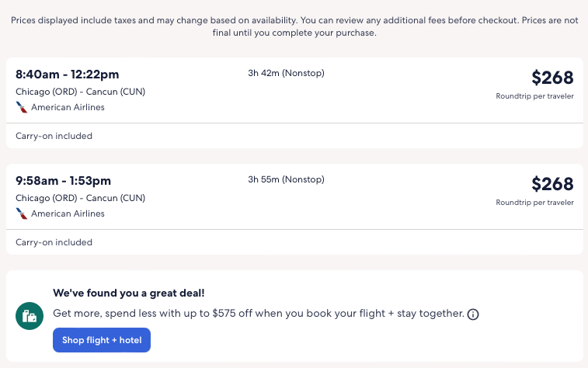Click the 3h 42m (Nonstop) duration text

point(286,74)
